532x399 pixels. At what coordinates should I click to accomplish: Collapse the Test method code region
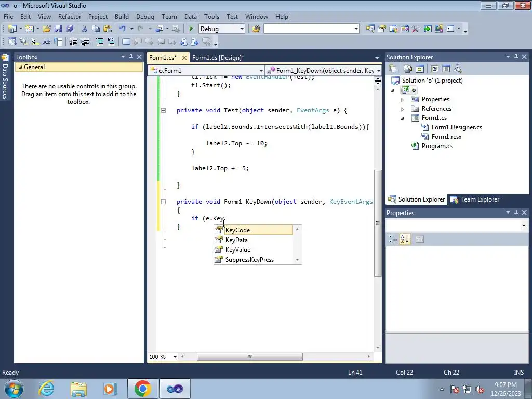click(163, 110)
